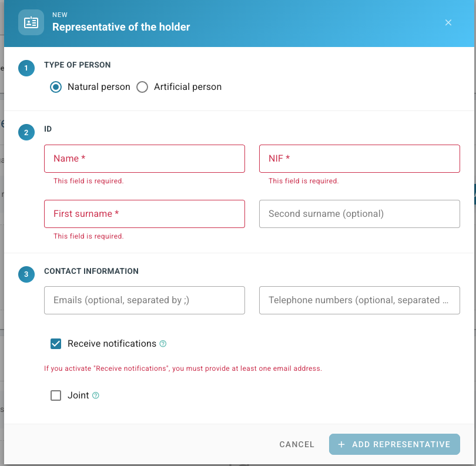476x466 pixels.
Task: Submit with the Add Representative button
Action: pyautogui.click(x=394, y=444)
